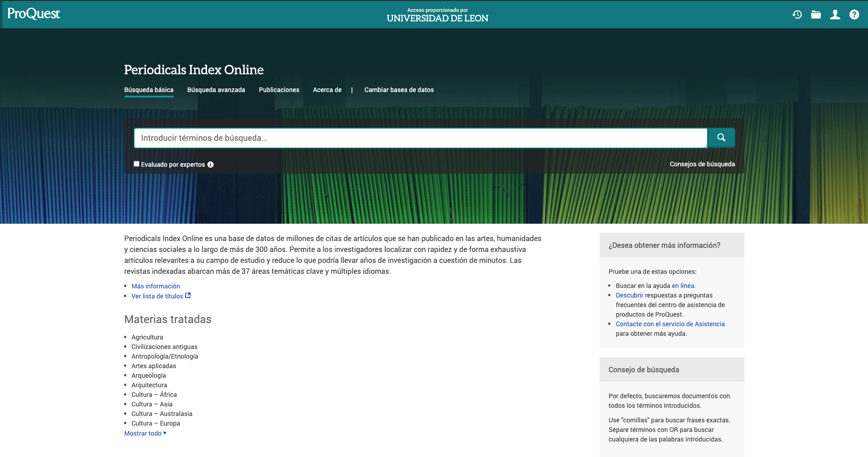This screenshot has width=868, height=457.
Task: Click Cambiar bases de datos
Action: coord(399,90)
